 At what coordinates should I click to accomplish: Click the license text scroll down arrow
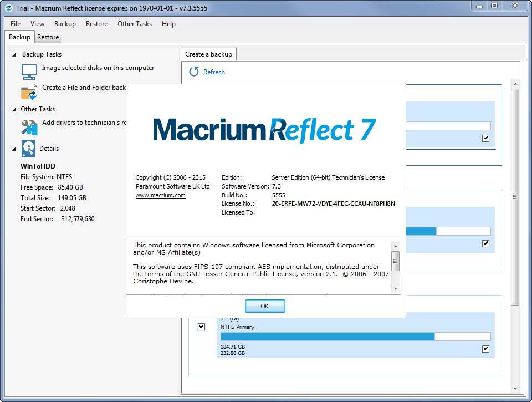pyautogui.click(x=396, y=288)
